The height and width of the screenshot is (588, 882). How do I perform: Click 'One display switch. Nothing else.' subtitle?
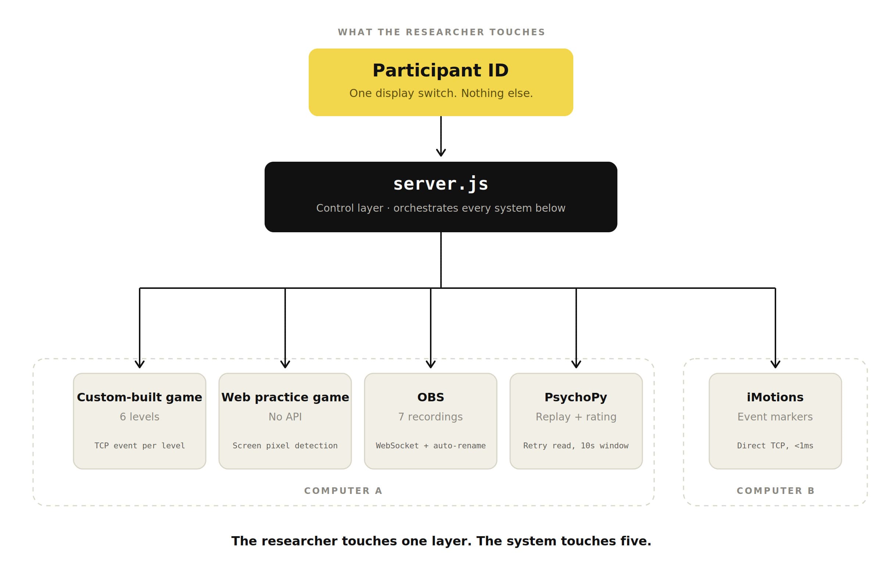(x=441, y=93)
